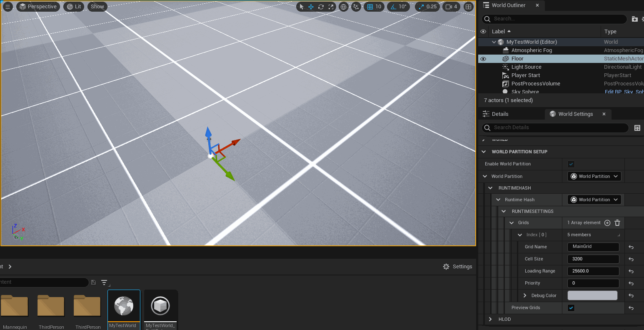Create new folder in World Outliner
Screen dimensions: 644x330
pyautogui.click(x=634, y=19)
